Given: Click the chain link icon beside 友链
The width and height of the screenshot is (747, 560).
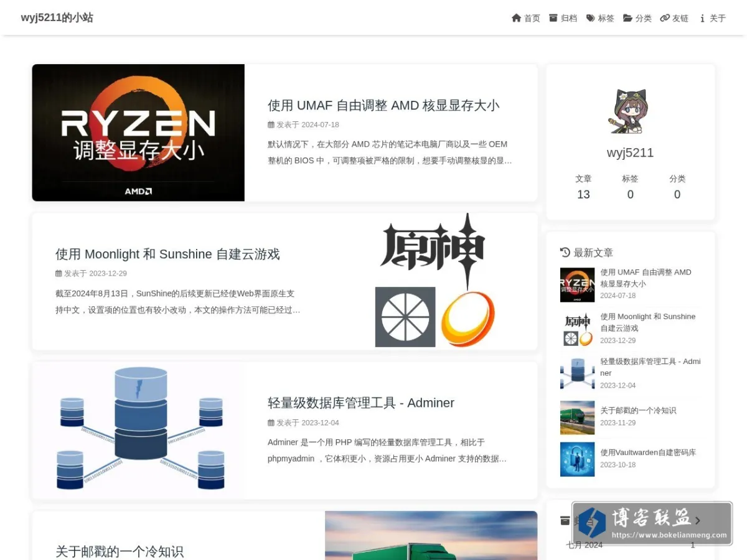Looking at the screenshot, I should (665, 18).
